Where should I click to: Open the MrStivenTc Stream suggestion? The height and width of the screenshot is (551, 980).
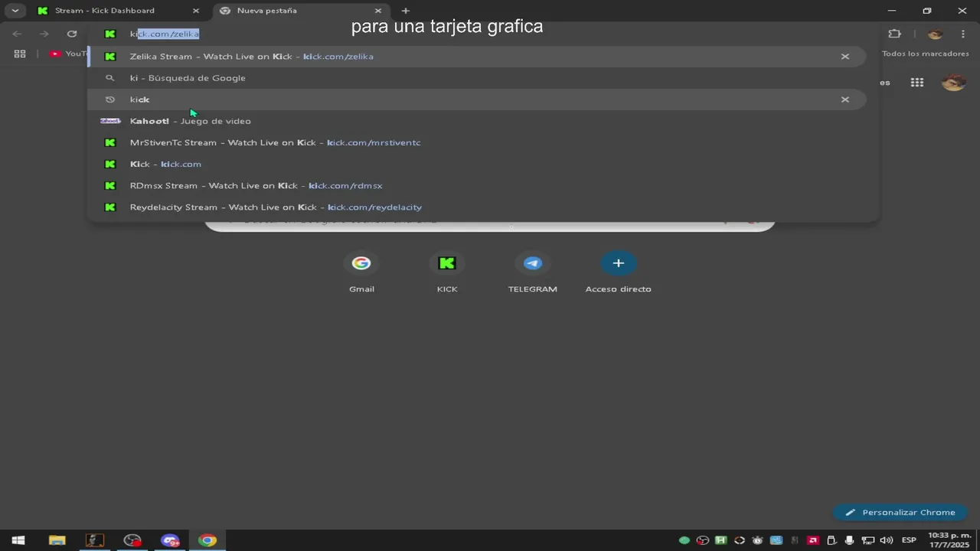point(476,142)
